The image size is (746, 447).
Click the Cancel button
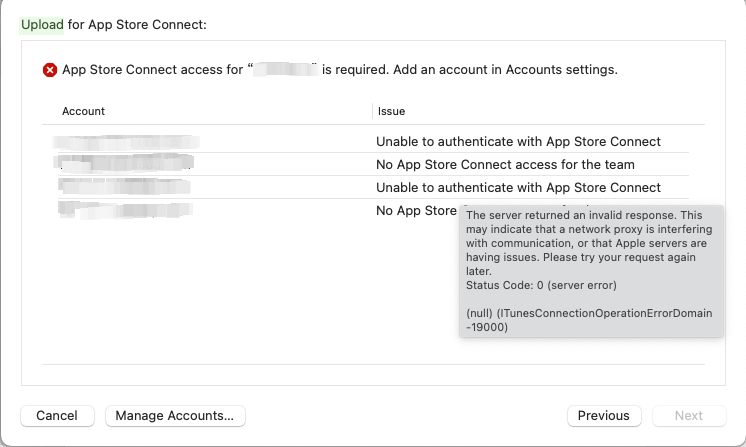[x=57, y=416]
